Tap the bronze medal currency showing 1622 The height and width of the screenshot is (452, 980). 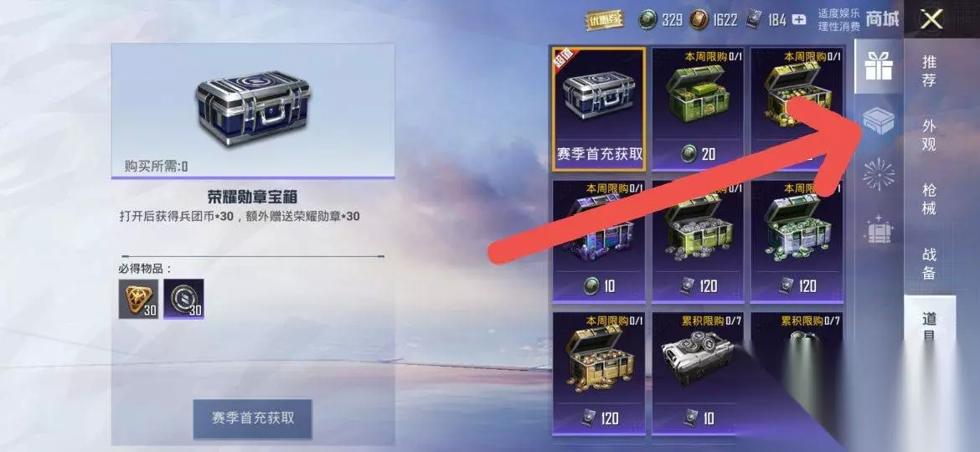pyautogui.click(x=713, y=20)
